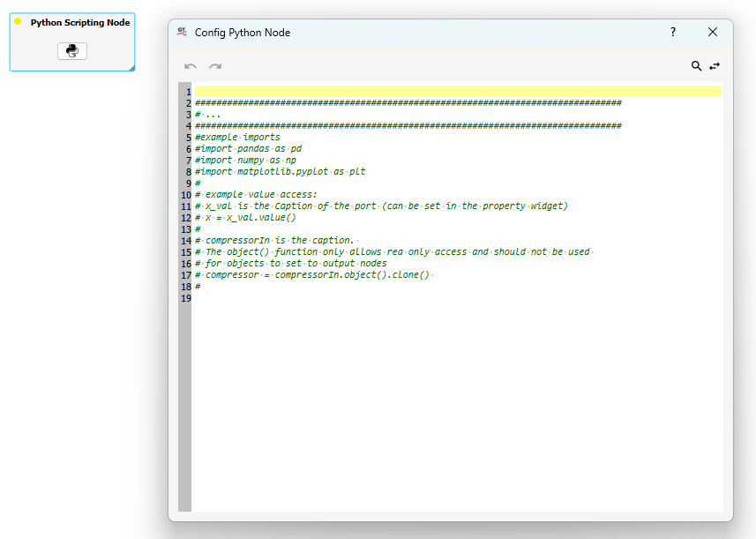Click line number 19 in the gutter

pos(186,298)
